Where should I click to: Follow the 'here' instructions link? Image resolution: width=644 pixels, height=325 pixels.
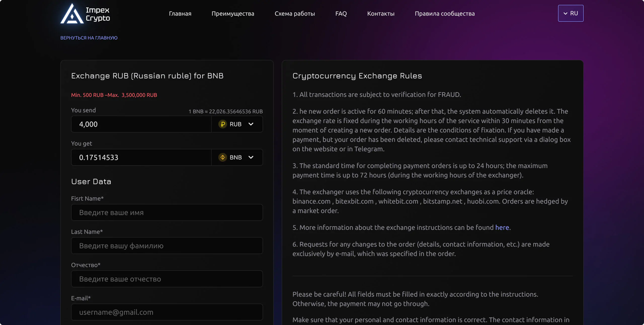click(x=502, y=227)
